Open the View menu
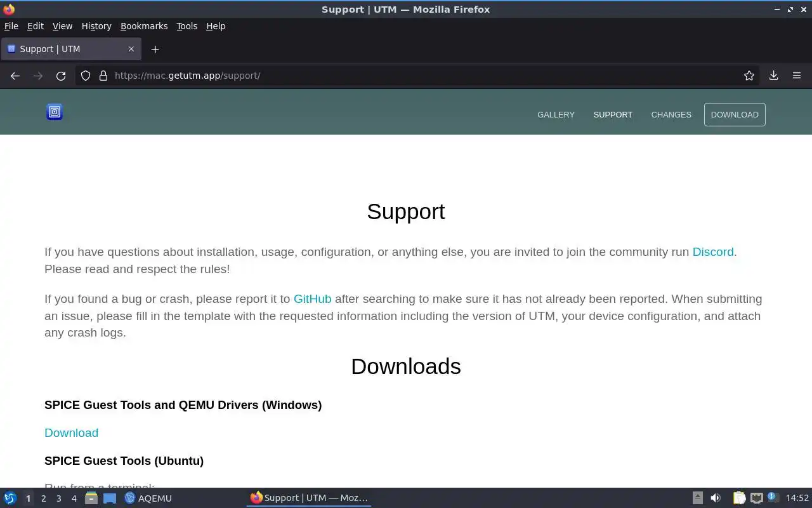The width and height of the screenshot is (812, 508). [x=62, y=26]
